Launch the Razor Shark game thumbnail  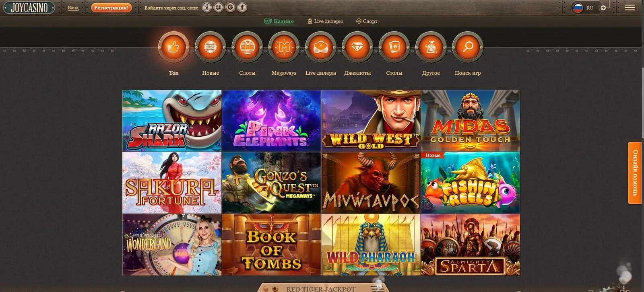click(172, 121)
